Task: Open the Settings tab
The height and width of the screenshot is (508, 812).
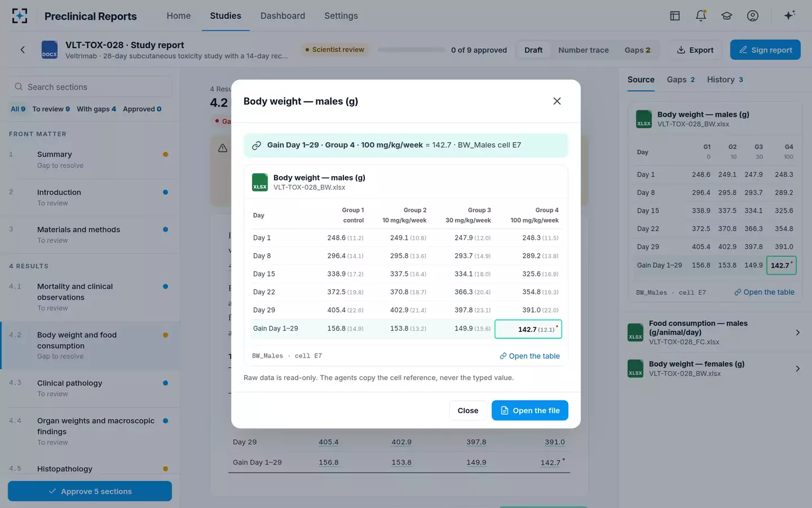Action: (341, 16)
